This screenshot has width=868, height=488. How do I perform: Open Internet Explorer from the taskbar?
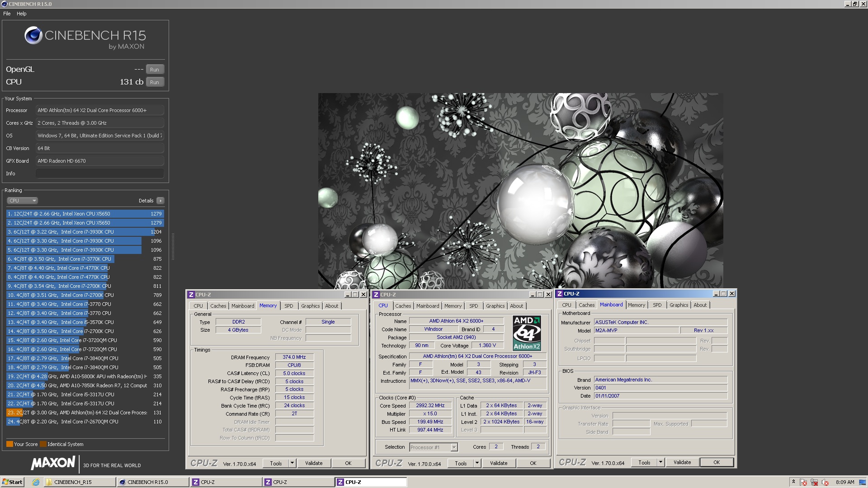coord(36,482)
